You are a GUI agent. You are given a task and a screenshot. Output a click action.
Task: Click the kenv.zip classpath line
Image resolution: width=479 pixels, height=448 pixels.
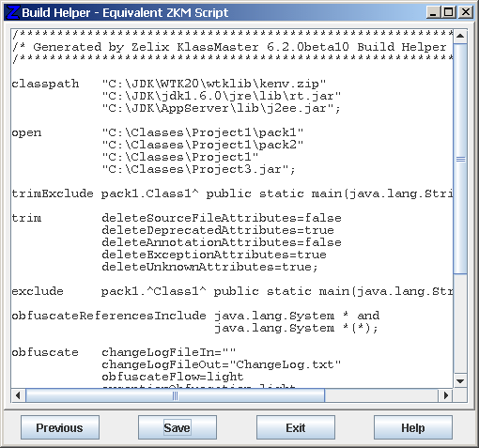coord(214,84)
